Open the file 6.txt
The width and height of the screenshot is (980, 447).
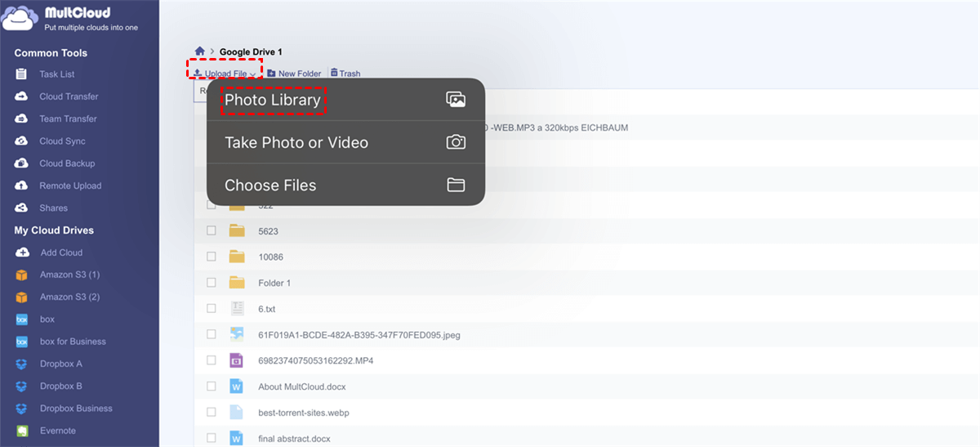click(x=268, y=309)
